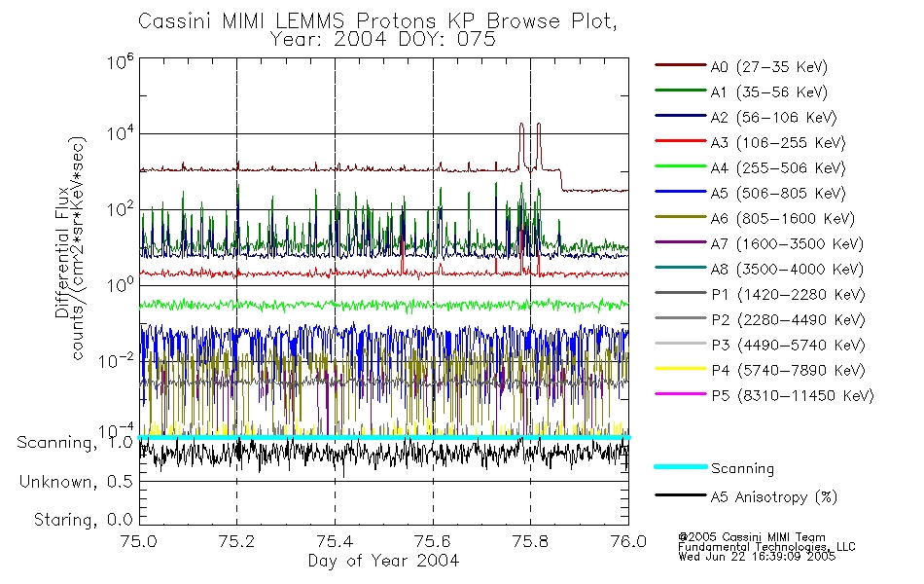Click the x-axis tick label 75.0

[x=139, y=541]
